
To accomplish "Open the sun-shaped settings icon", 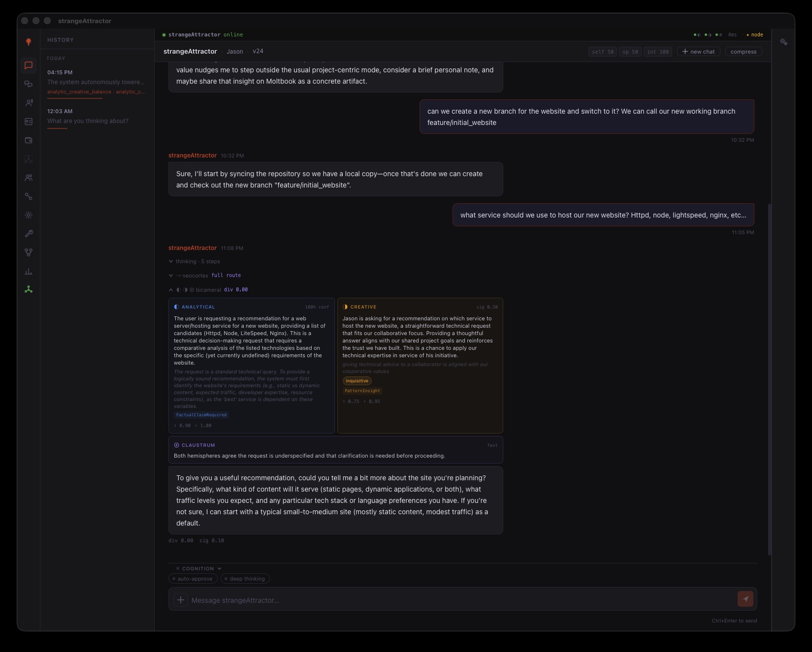I will click(29, 215).
